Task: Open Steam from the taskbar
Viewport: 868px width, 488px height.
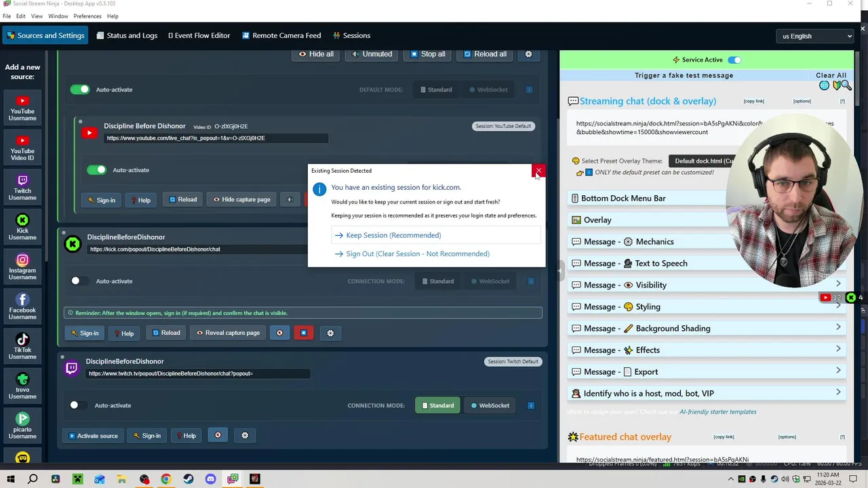Action: (x=189, y=479)
